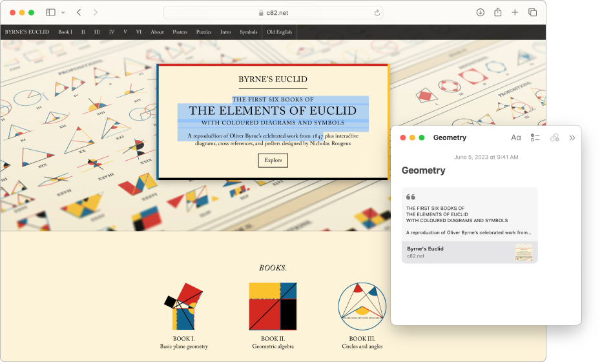Screen dimensions: 602x364
Task: Open Book II in the site navigation
Action: tap(83, 32)
